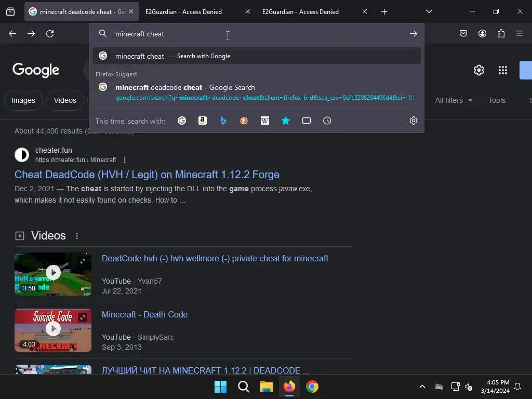Viewport: 532px width, 399px height.
Task: Open the Firefox hamburger menu
Action: pyautogui.click(x=520, y=33)
